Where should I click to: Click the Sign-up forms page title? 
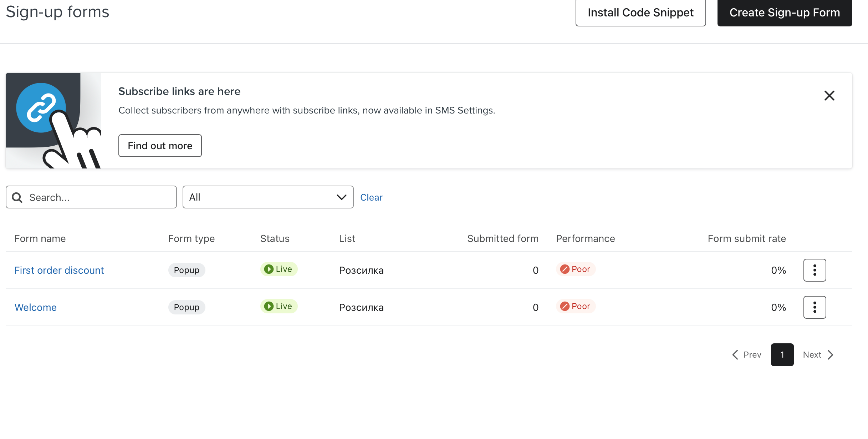point(57,12)
